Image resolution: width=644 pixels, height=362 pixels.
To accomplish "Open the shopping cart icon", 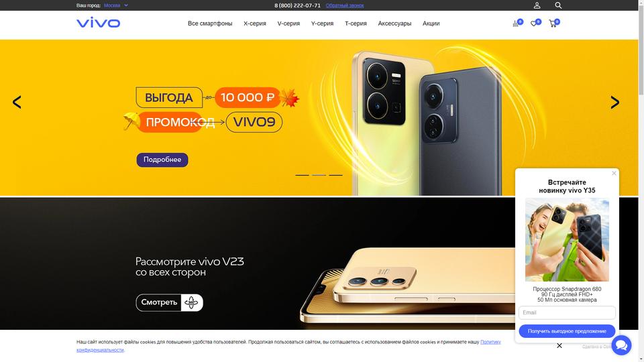I will tap(553, 24).
